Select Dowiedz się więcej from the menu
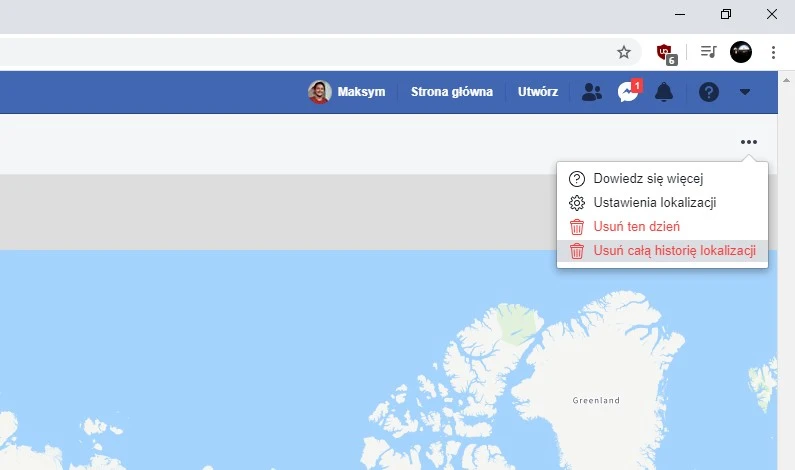 click(648, 179)
